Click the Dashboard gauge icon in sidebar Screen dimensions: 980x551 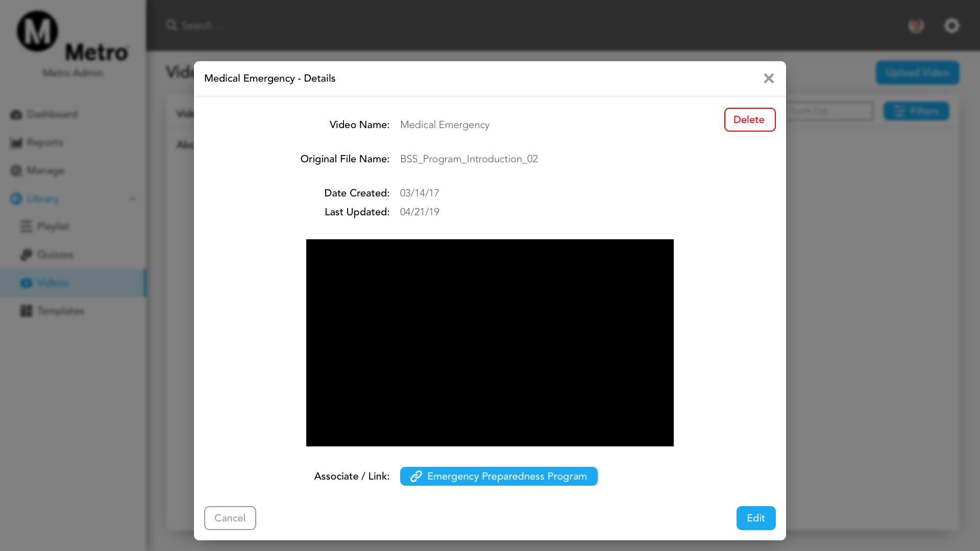coord(16,115)
